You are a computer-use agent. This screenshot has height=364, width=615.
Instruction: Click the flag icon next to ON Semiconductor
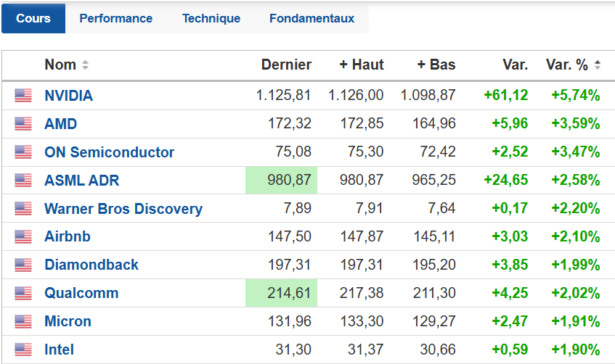pyautogui.click(x=23, y=152)
